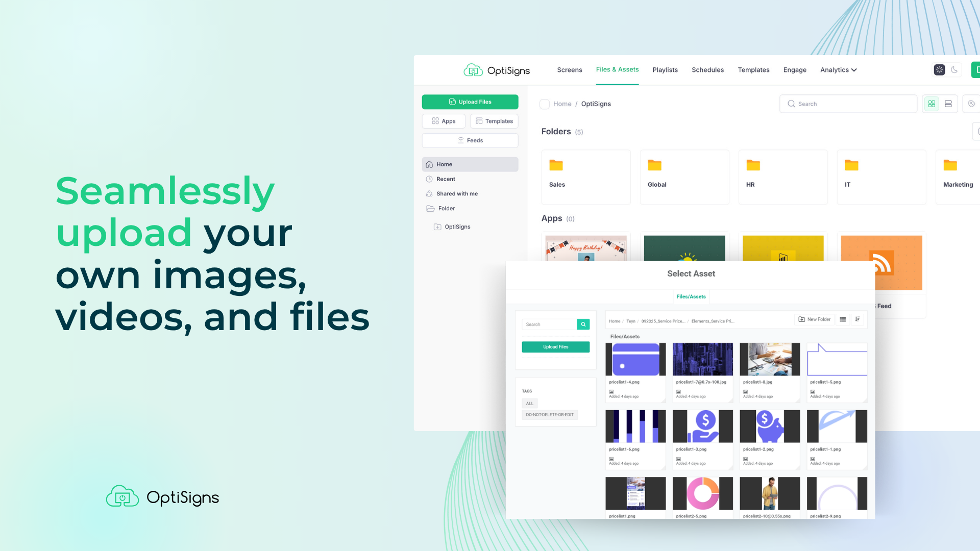Select the list view icon

click(948, 104)
